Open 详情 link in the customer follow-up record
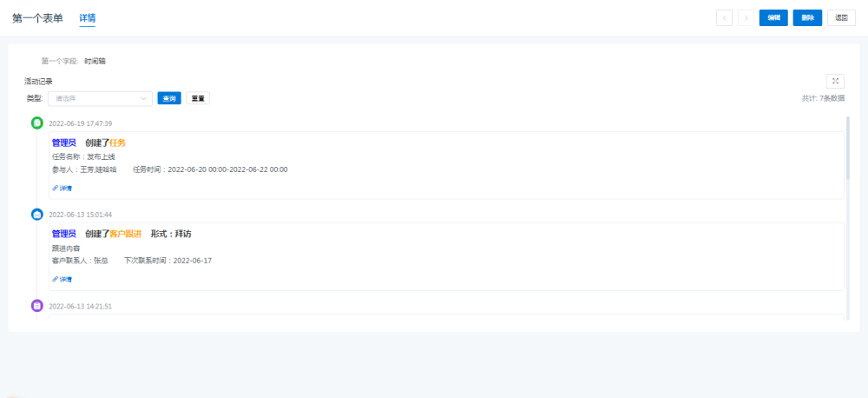The height and width of the screenshot is (398, 868). point(62,279)
